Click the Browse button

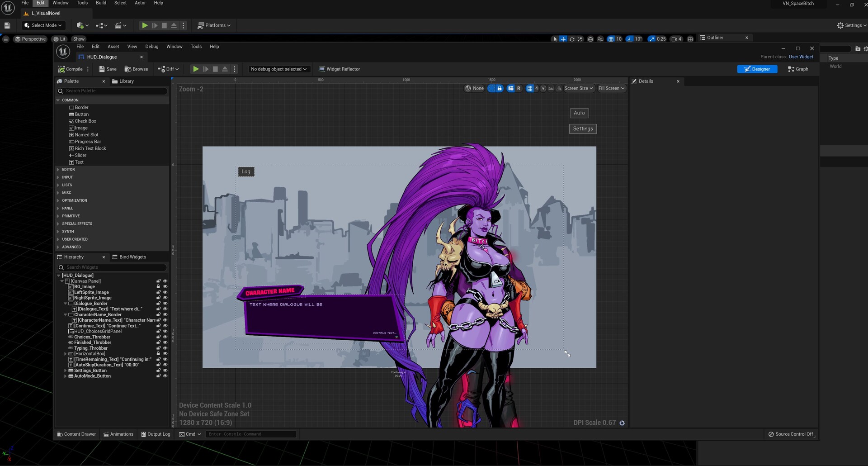coord(136,69)
